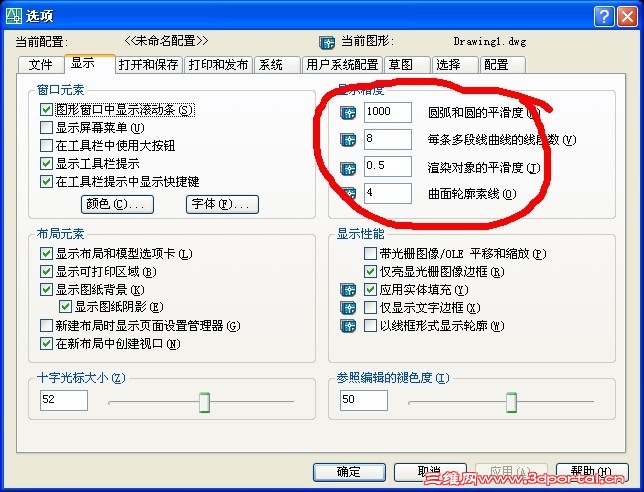Click drawing icon beside 渲染对象的平滑度 field
Viewport: 644px width, 492px height.
click(348, 168)
